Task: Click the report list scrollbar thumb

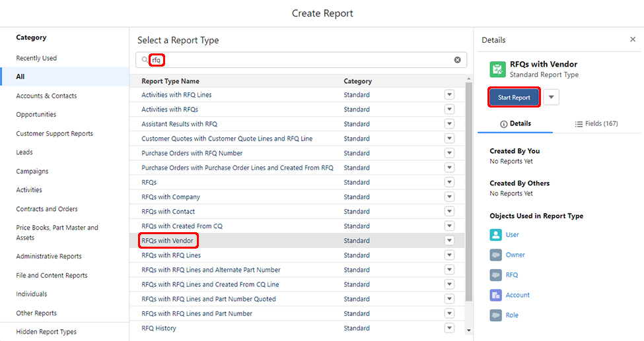Action: [x=468, y=192]
